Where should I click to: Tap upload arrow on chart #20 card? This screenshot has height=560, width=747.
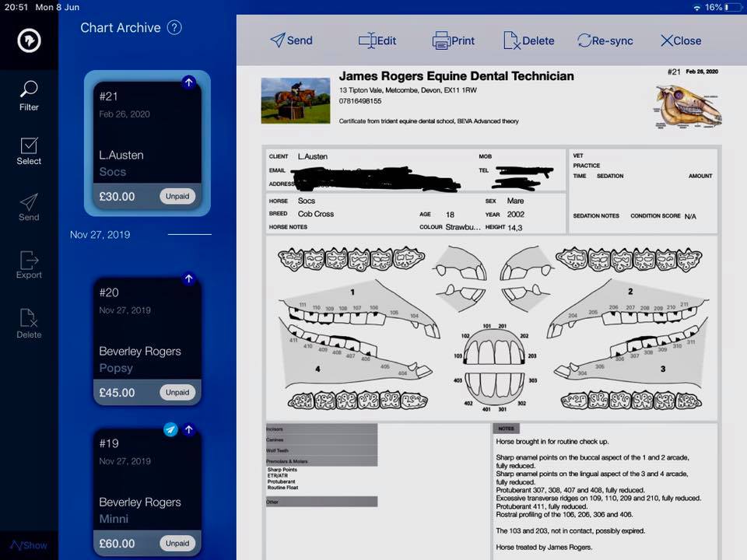point(188,278)
